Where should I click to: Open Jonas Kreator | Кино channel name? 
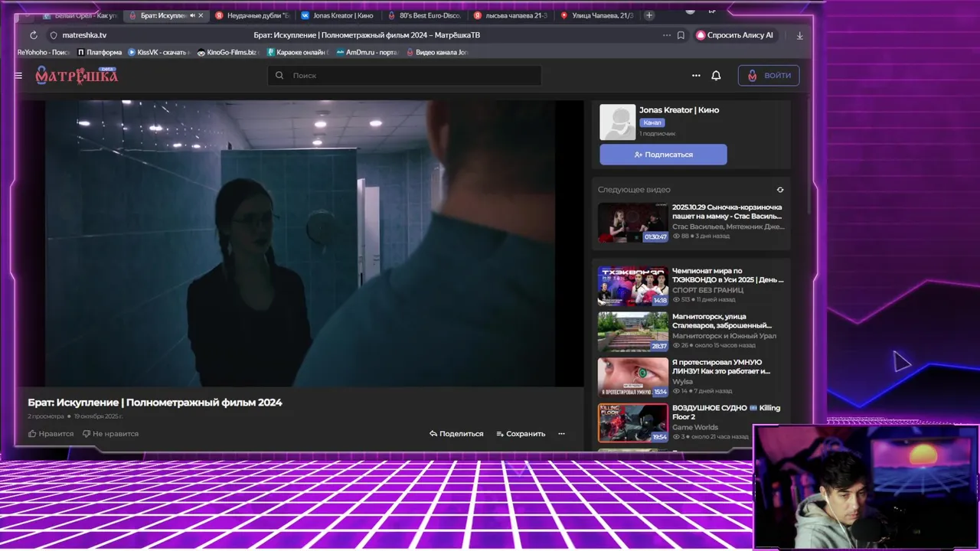pos(679,110)
